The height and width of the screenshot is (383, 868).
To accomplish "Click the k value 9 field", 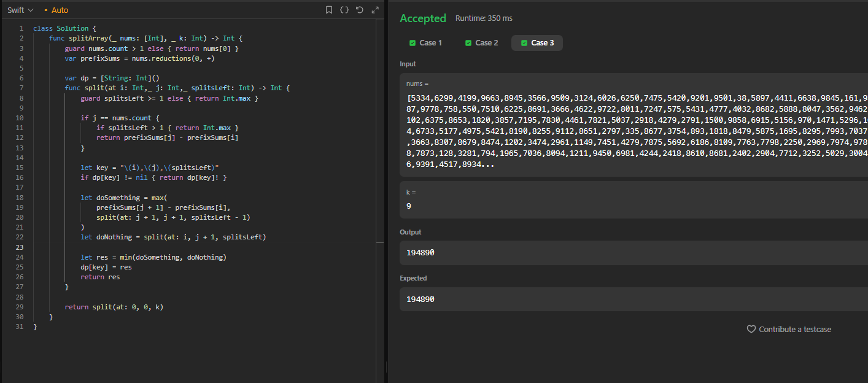I will tap(634, 199).
